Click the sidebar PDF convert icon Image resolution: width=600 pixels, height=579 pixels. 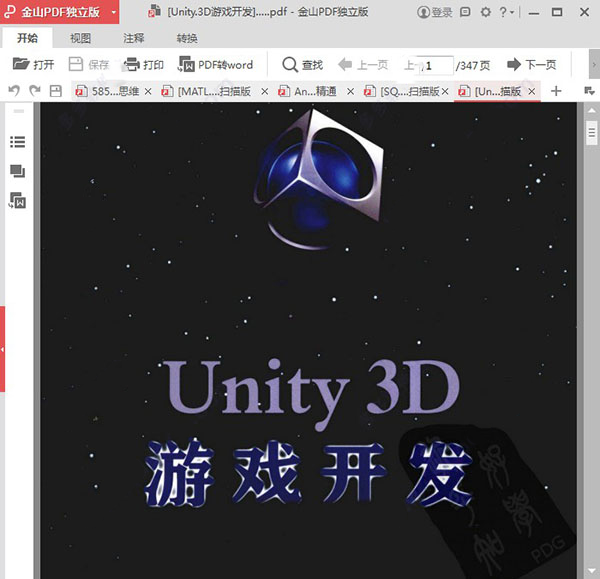[x=18, y=200]
